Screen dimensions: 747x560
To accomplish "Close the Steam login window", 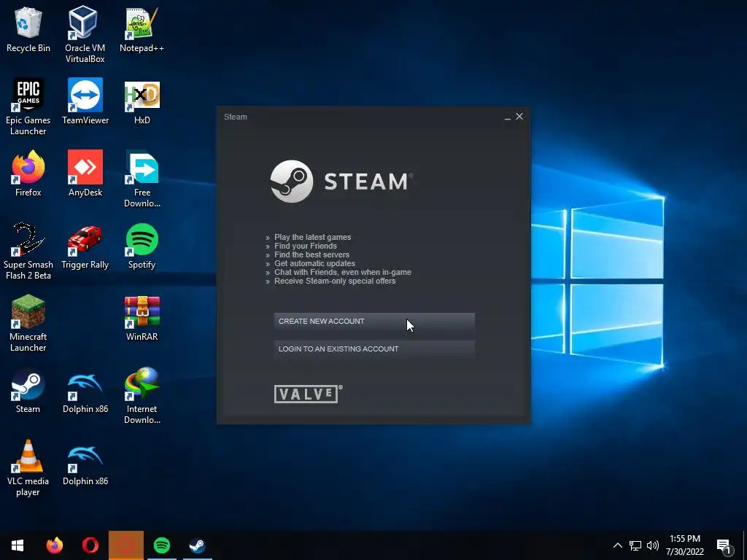I will [x=519, y=117].
